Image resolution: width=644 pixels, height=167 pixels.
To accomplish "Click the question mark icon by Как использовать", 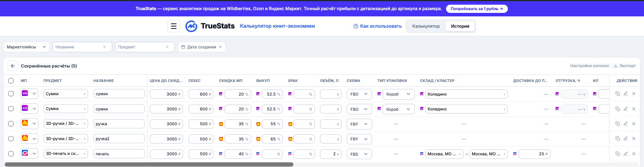I will [x=356, y=26].
